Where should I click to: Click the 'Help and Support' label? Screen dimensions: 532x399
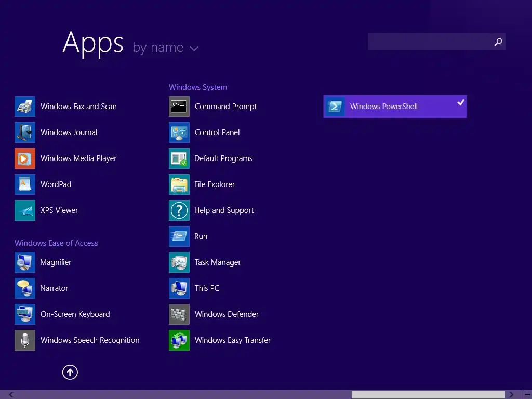point(224,210)
